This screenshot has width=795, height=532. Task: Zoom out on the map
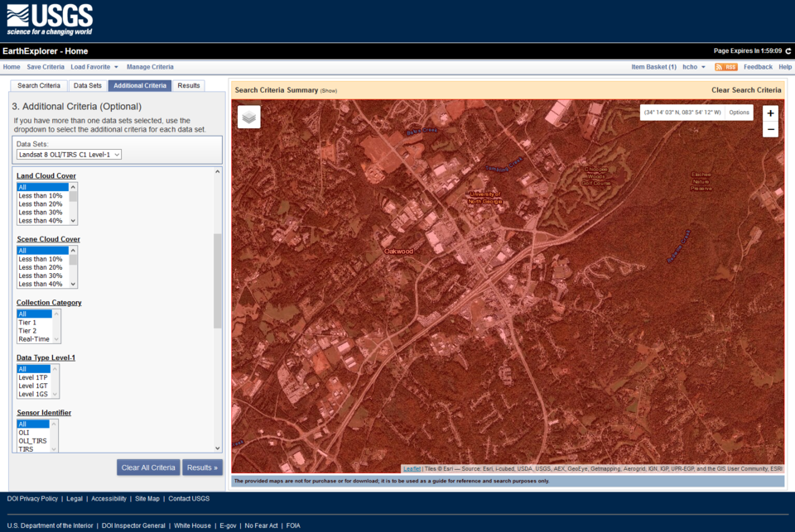pos(770,129)
